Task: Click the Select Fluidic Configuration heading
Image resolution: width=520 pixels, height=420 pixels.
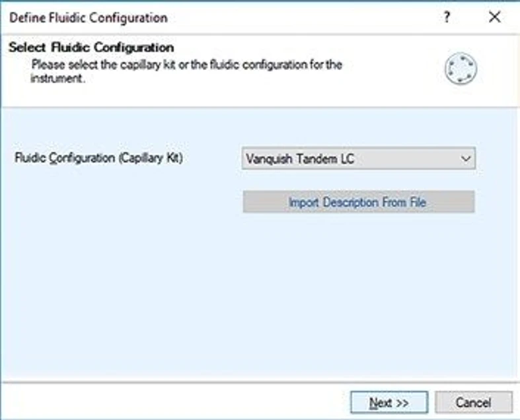Action: pos(91,48)
